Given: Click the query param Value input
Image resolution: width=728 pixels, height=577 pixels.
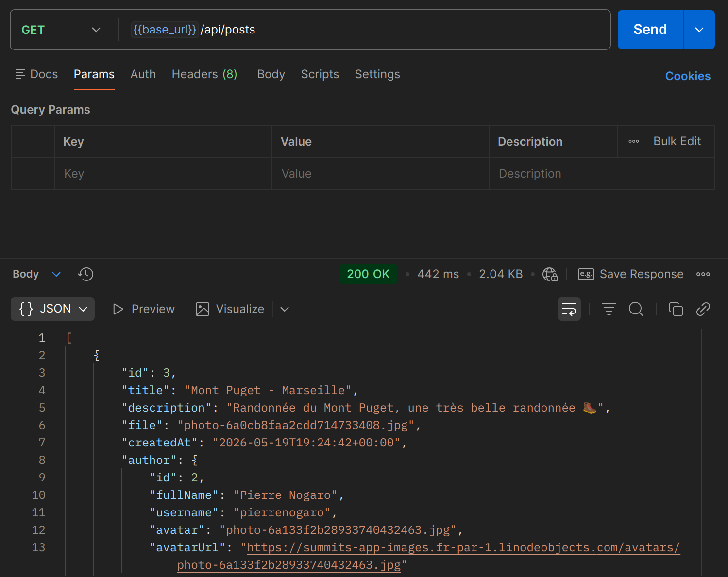Looking at the screenshot, I should (x=381, y=174).
